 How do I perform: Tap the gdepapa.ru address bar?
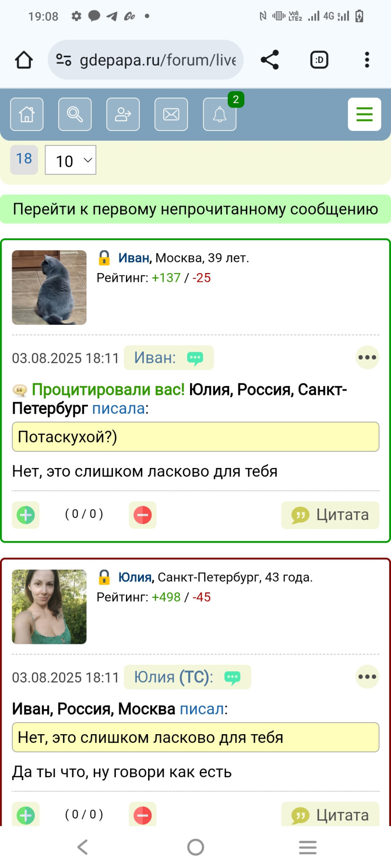coord(146,60)
